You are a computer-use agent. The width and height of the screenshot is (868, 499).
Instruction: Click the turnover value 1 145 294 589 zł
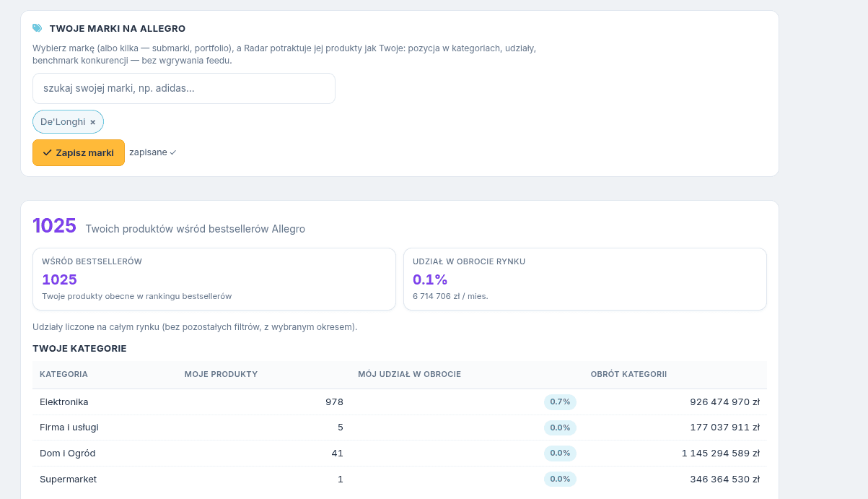click(x=720, y=454)
